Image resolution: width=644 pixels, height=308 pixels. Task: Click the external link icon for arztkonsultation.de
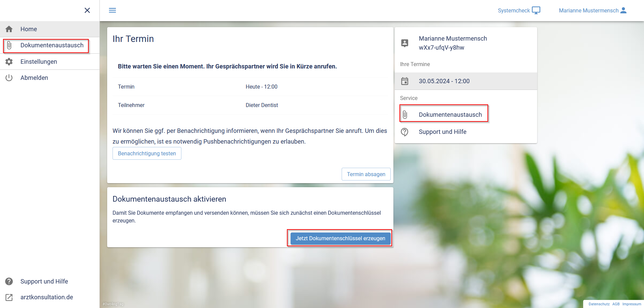pos(9,297)
